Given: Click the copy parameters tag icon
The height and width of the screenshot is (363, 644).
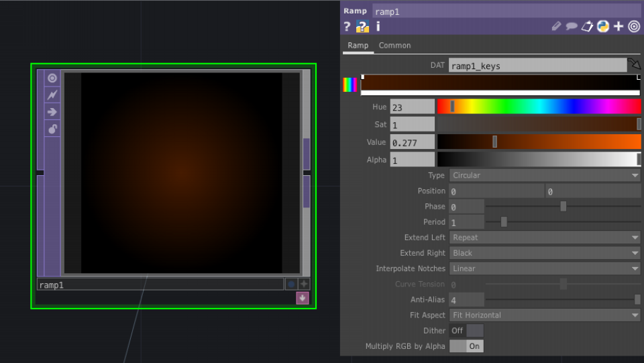Looking at the screenshot, I should click(x=587, y=27).
